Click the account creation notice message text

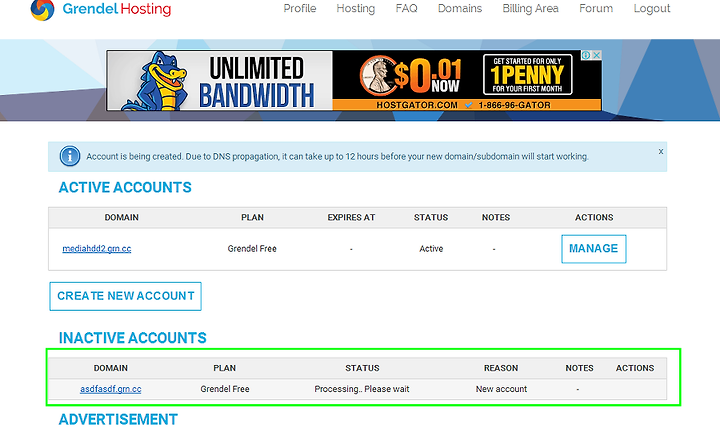coord(337,157)
